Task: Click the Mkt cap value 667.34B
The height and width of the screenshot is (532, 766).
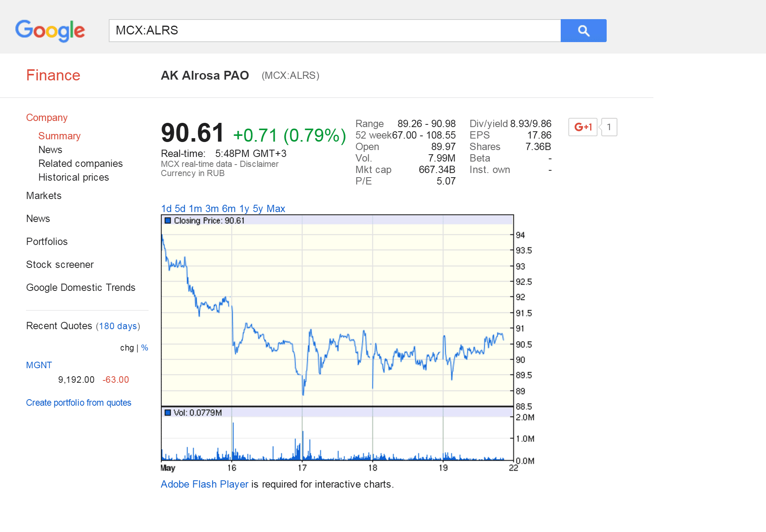Action: point(437,170)
